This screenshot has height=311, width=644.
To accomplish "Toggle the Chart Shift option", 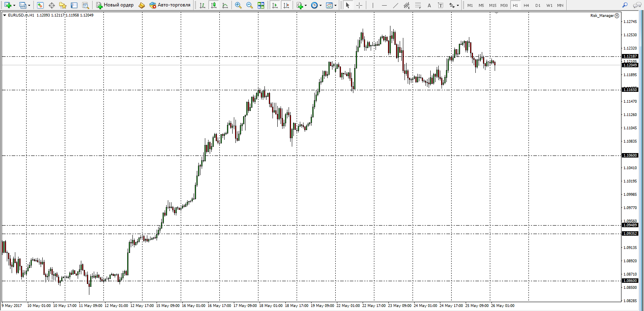I will point(286,5).
